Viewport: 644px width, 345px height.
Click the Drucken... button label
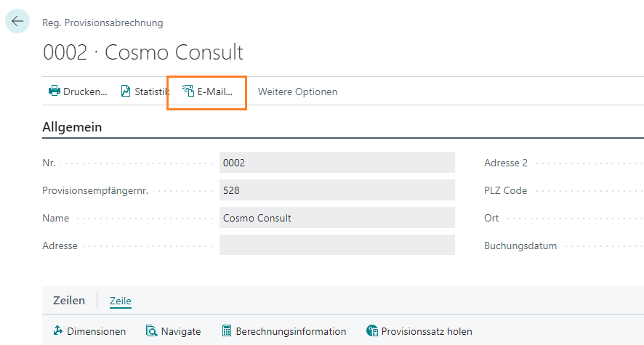[x=85, y=92]
